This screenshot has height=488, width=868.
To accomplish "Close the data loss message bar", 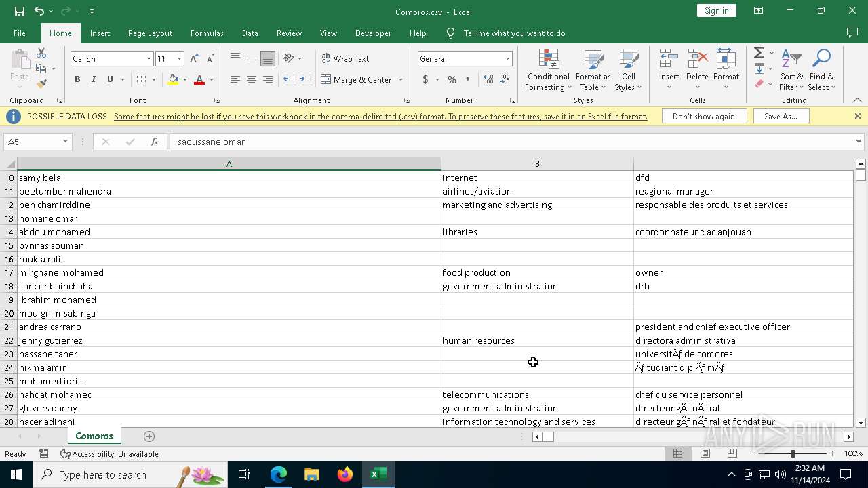I will (x=857, y=116).
